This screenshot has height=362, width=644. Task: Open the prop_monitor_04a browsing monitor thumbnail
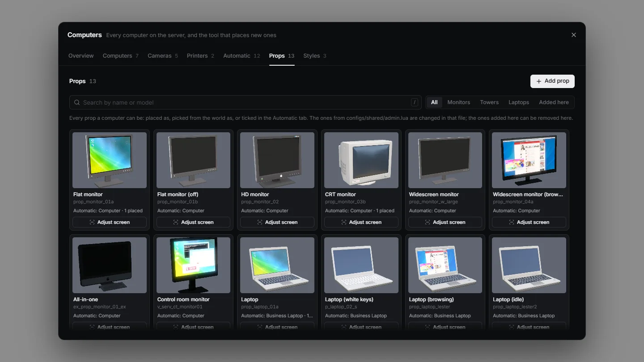[529, 160]
